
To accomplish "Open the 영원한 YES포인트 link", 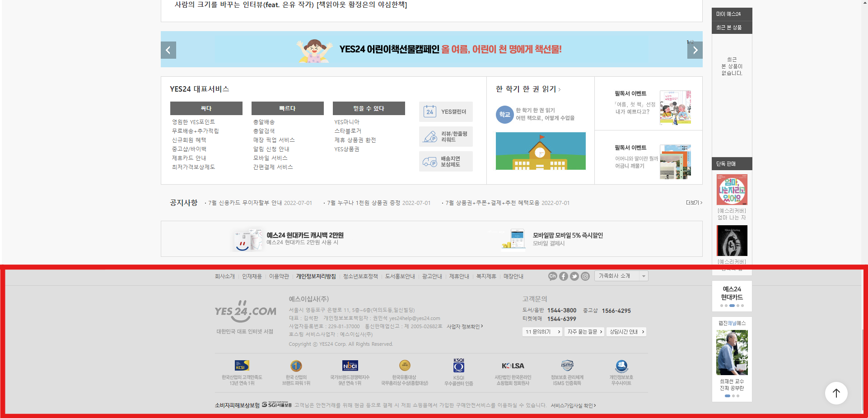I will point(193,122).
